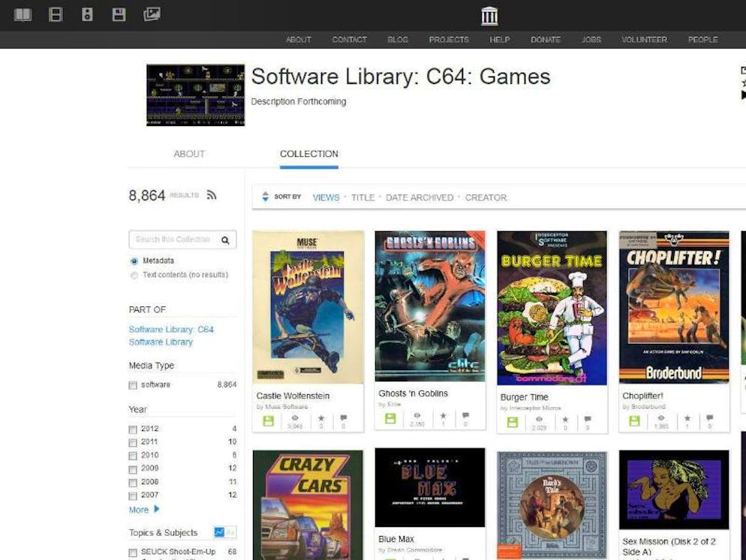Click the reviews comment icon on Ghosts 'n Goblins

pos(465,416)
